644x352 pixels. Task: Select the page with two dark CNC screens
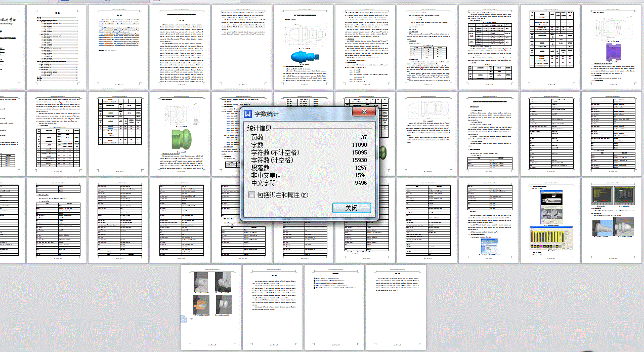tap(612, 221)
